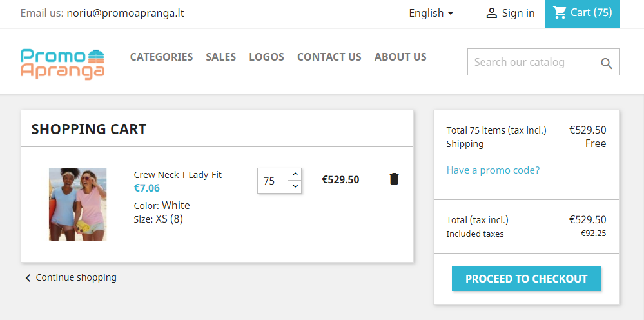Click the 'Have a promo code?' link
The image size is (644, 320).
click(493, 170)
